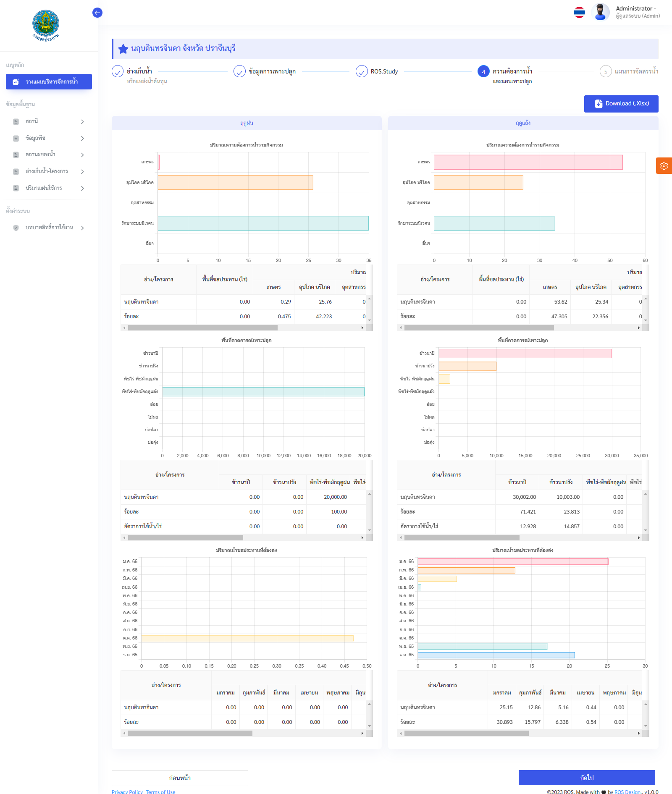Click the Download (.Xlsx) button
This screenshot has width=672, height=794.
(621, 104)
